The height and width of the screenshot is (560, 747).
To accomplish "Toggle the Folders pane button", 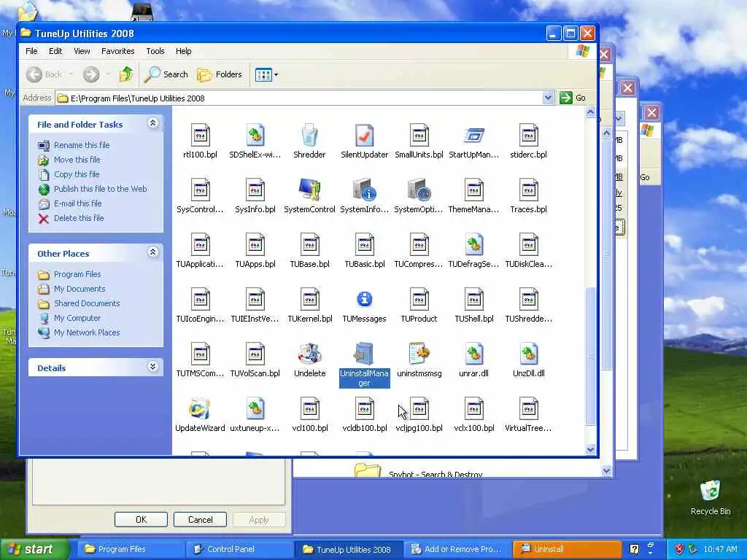I will [x=220, y=74].
